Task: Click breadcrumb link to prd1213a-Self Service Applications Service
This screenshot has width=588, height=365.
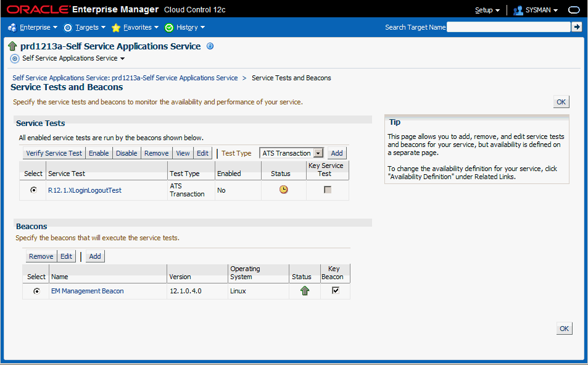Action: point(125,78)
